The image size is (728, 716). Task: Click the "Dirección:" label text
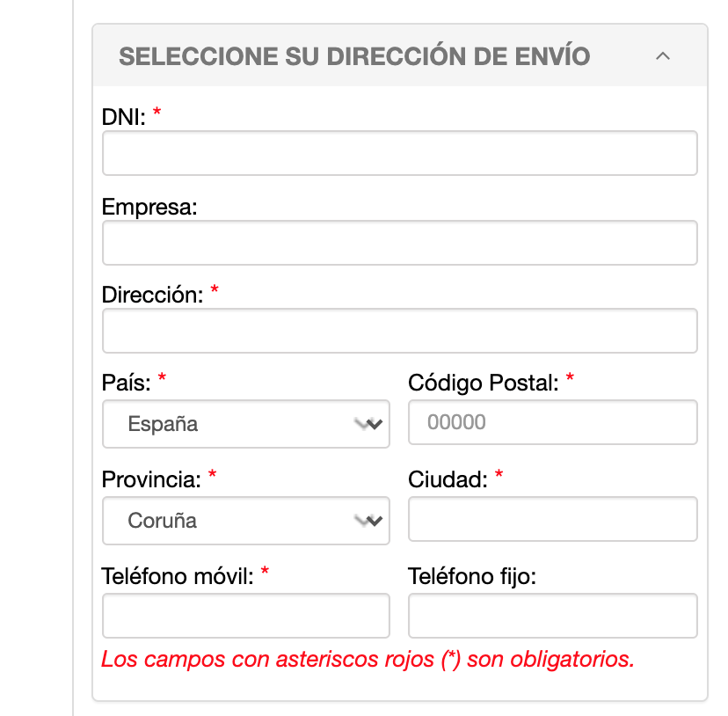[x=153, y=295]
